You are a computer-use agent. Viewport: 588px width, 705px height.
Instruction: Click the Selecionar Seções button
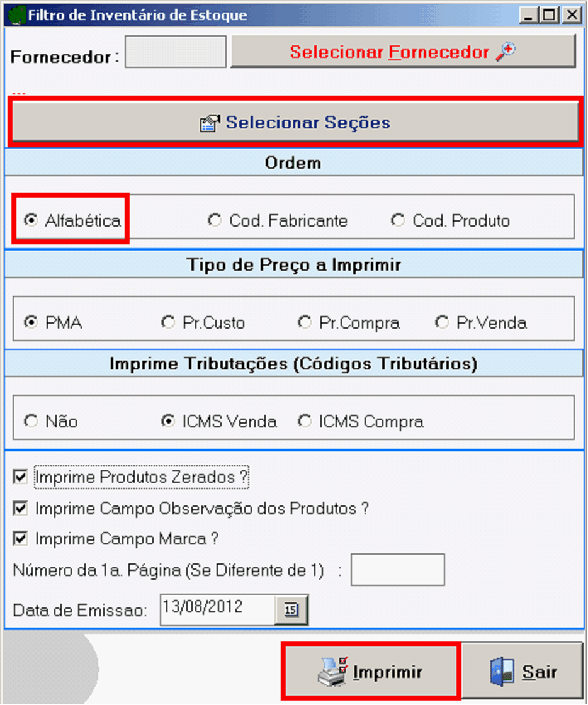pyautogui.click(x=294, y=122)
